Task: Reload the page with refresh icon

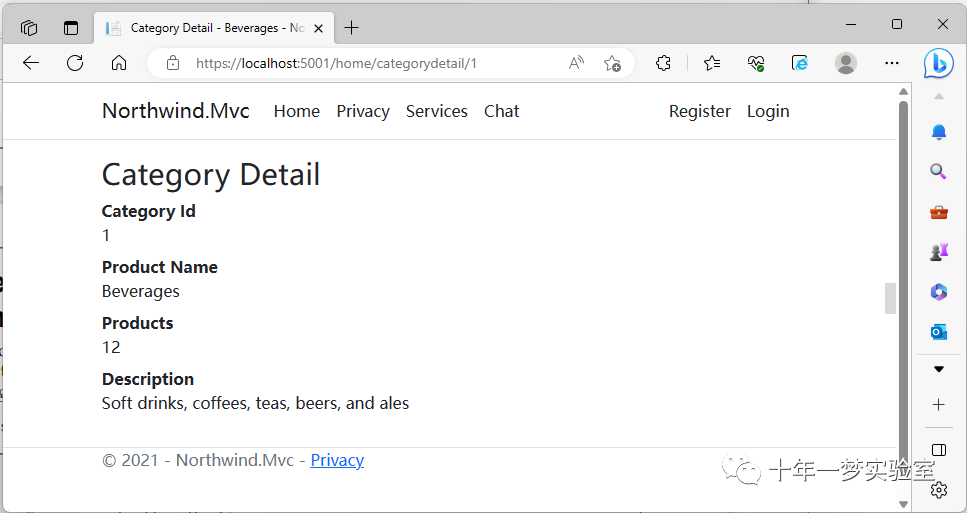Action: 75,63
